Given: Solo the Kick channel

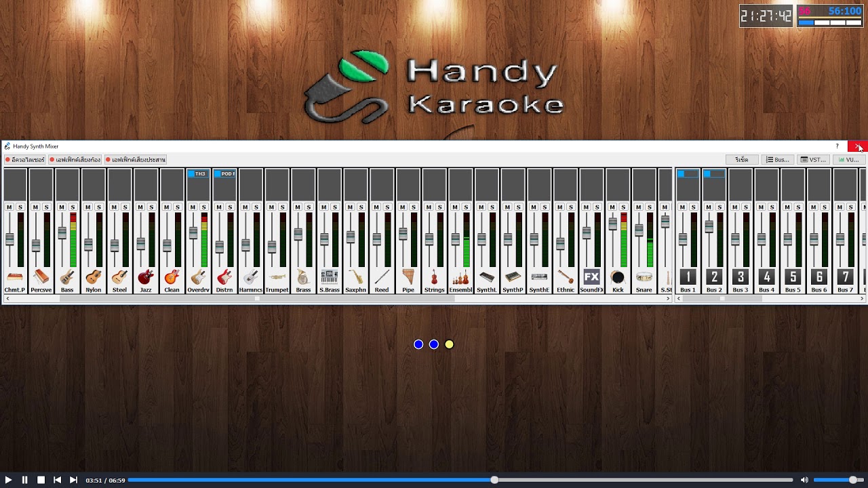Looking at the screenshot, I should [x=623, y=207].
